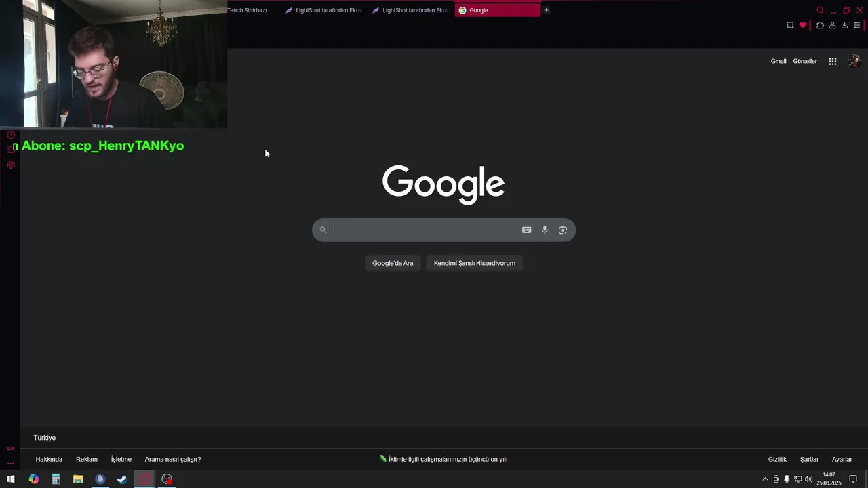Open the Windows Start menu

pos(11,479)
